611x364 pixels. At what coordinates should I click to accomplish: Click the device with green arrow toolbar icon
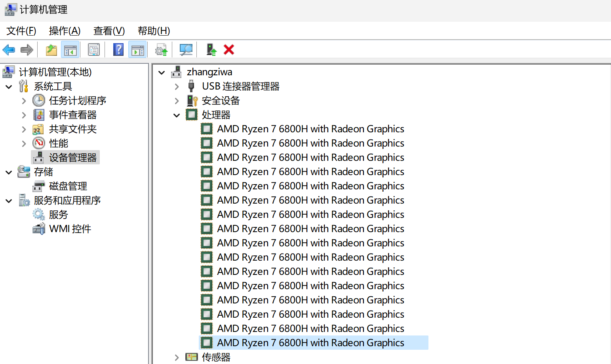tap(211, 50)
